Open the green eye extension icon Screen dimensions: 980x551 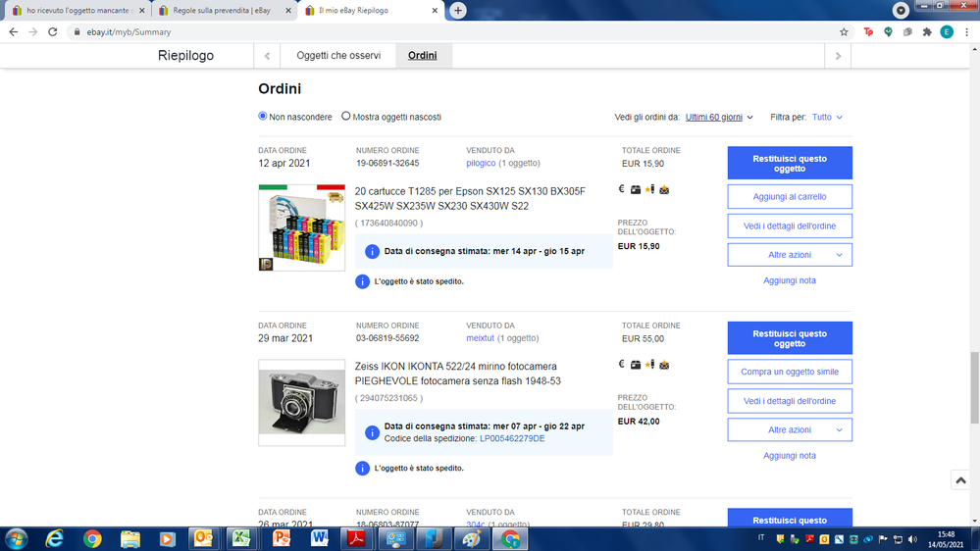888,31
